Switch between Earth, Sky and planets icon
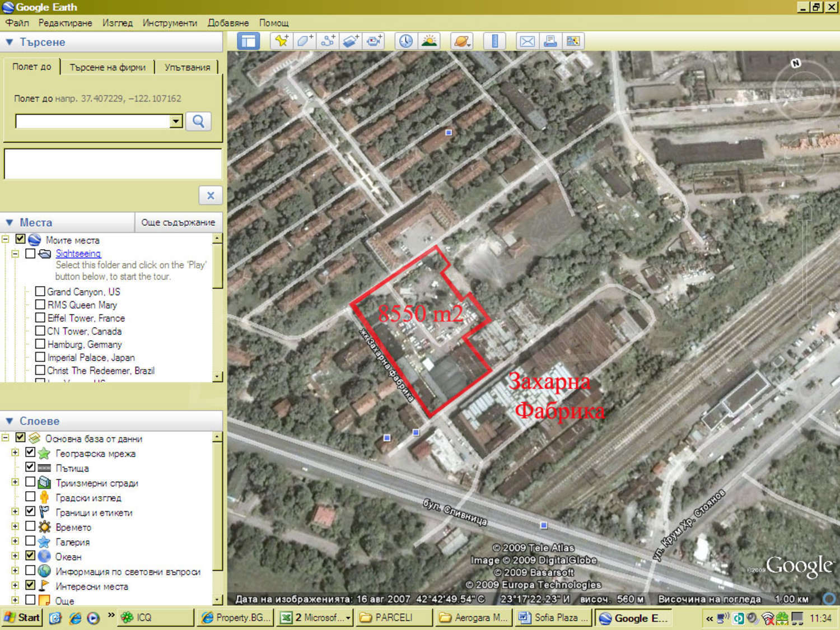 tap(462, 41)
